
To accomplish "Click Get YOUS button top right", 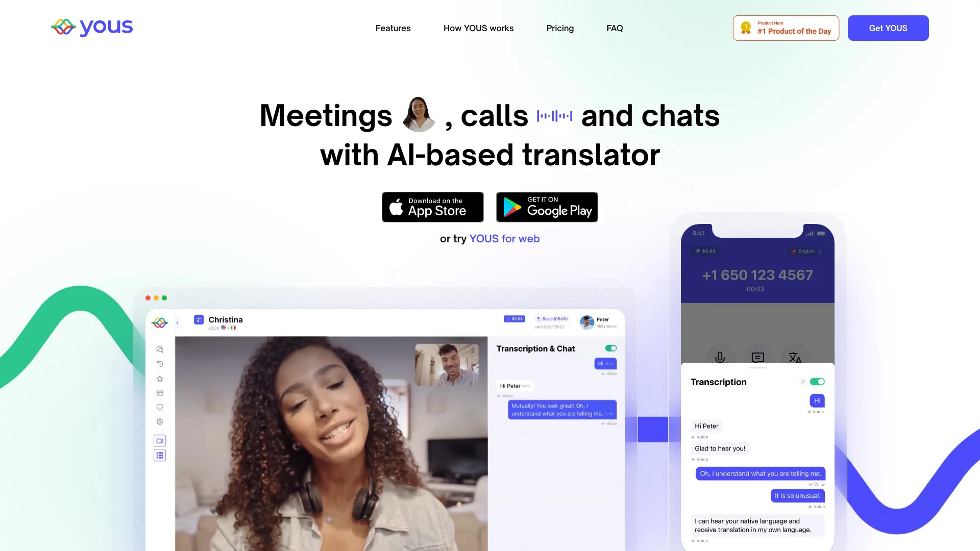I will [x=888, y=28].
